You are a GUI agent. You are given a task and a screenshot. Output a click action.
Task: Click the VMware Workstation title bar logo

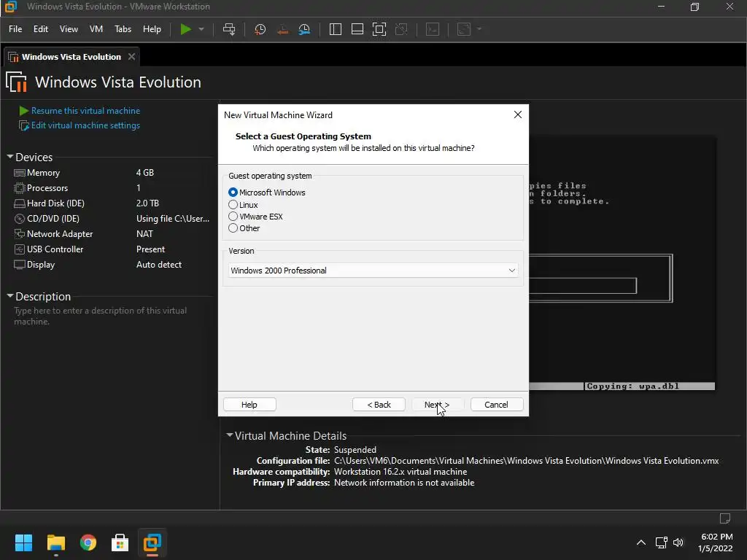click(10, 7)
